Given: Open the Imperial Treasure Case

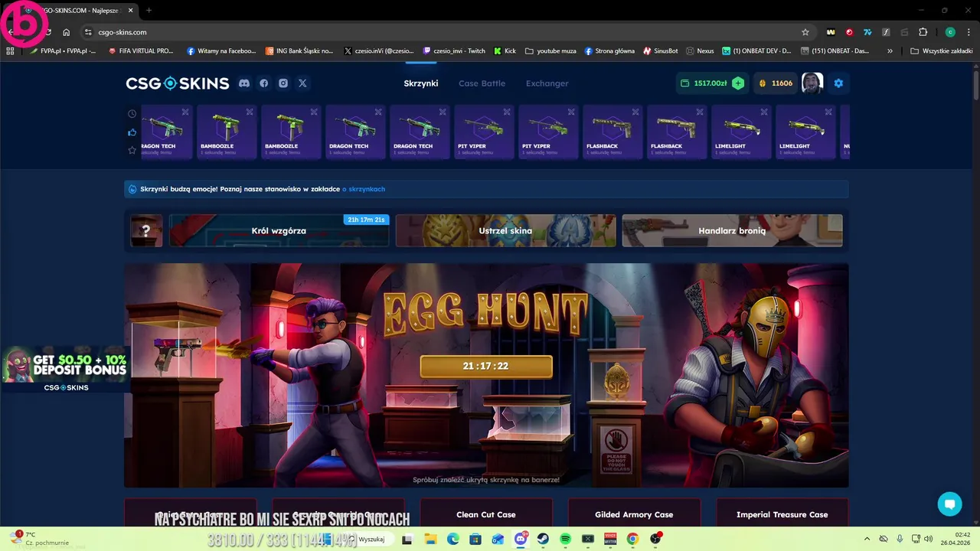Looking at the screenshot, I should [782, 514].
